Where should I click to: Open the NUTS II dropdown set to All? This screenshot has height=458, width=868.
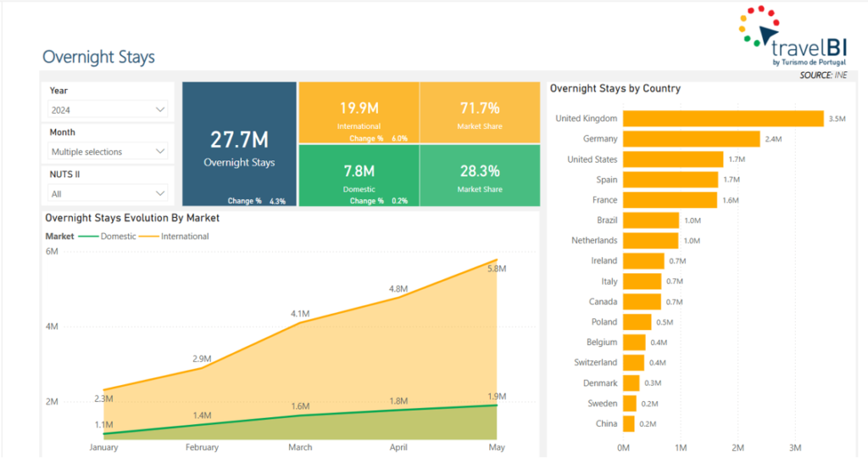(x=108, y=193)
